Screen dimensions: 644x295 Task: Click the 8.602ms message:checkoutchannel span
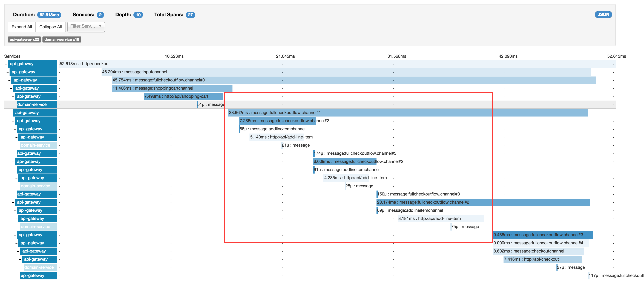(x=538, y=251)
